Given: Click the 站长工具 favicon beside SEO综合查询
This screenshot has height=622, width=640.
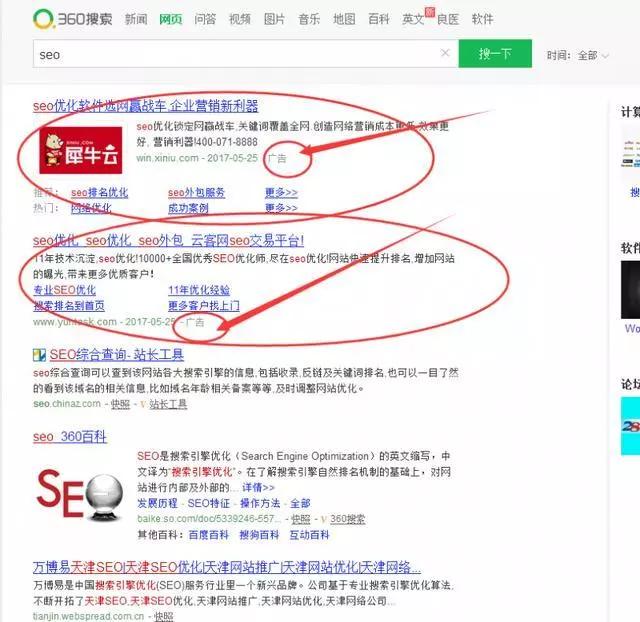Looking at the screenshot, I should [39, 355].
